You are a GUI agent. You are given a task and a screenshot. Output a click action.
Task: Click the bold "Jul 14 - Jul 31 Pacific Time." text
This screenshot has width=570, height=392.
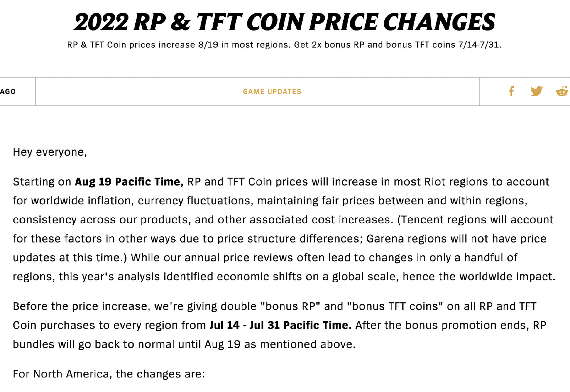pos(280,325)
